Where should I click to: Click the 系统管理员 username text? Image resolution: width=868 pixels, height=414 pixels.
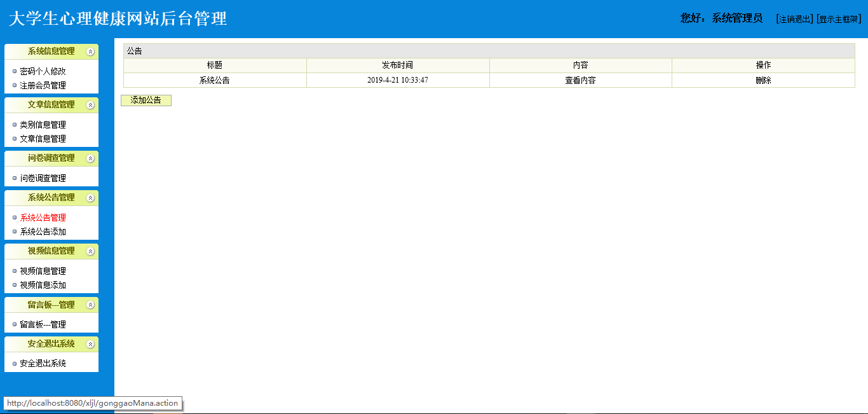pos(737,18)
